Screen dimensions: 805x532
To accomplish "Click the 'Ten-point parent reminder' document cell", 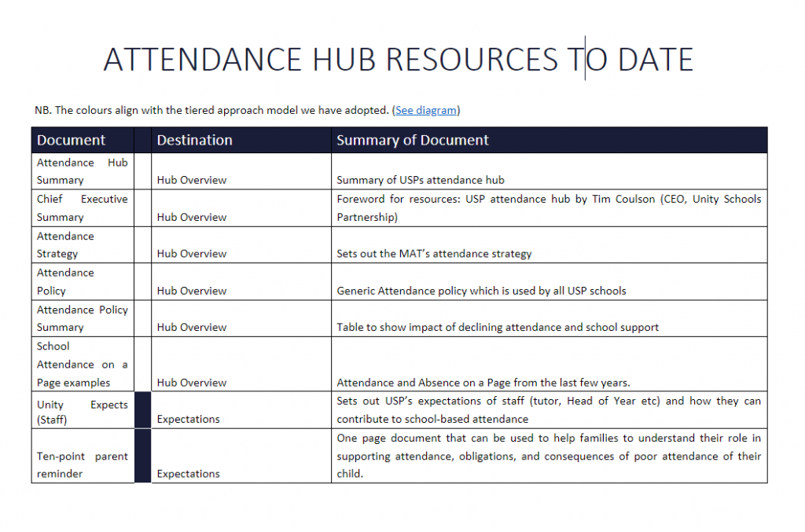I will 83,456.
